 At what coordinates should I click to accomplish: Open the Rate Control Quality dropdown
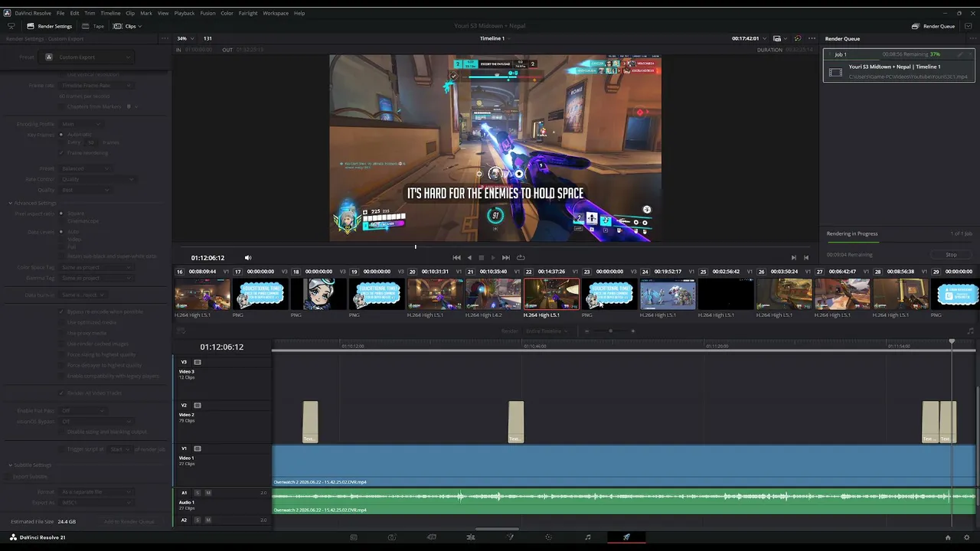pyautogui.click(x=96, y=179)
